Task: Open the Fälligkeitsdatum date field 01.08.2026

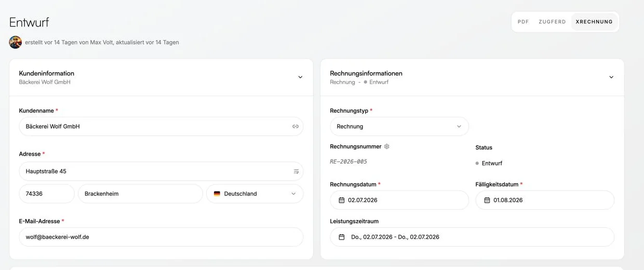Action: [x=545, y=200]
